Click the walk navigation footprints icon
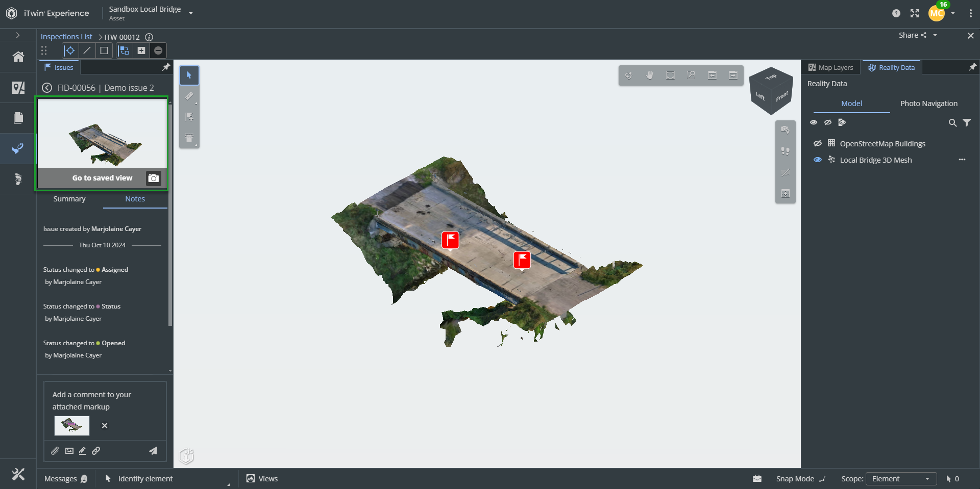 (x=786, y=151)
